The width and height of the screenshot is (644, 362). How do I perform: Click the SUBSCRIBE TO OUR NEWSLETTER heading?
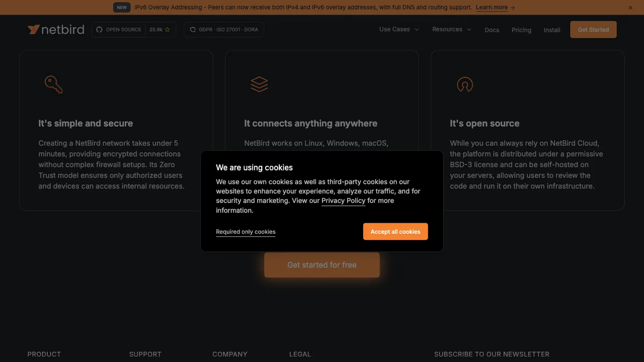[x=492, y=354]
